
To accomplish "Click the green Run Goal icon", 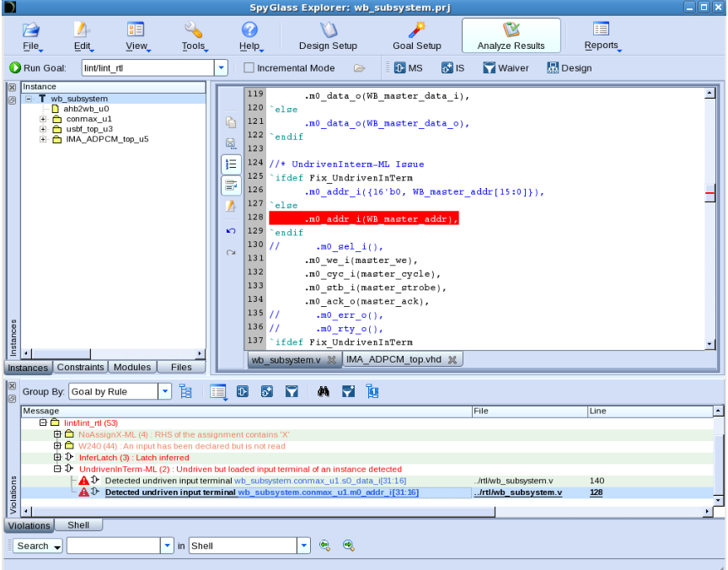I will point(15,67).
